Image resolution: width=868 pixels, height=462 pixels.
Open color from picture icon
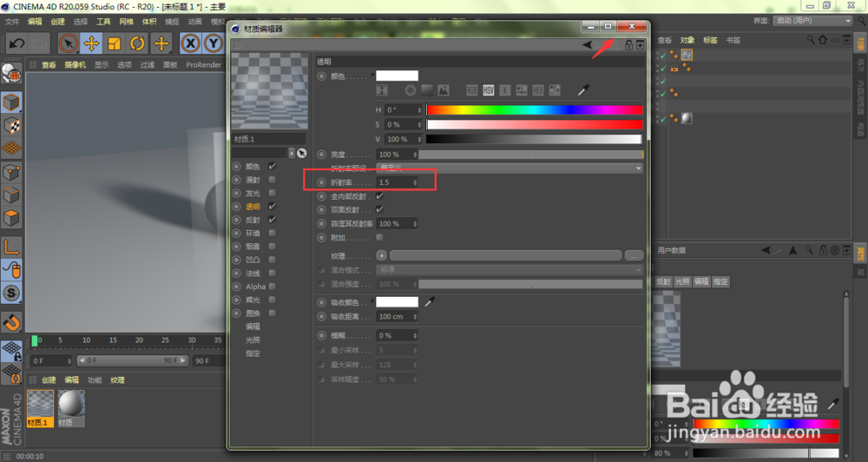pos(443,90)
